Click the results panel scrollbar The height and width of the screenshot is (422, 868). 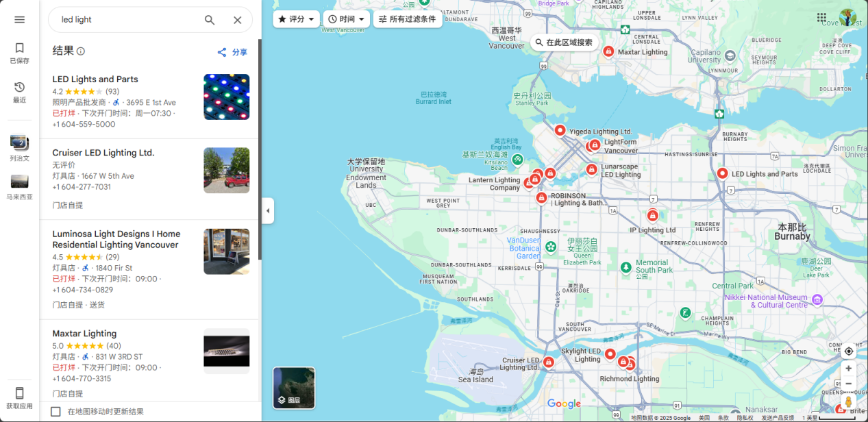point(260,149)
